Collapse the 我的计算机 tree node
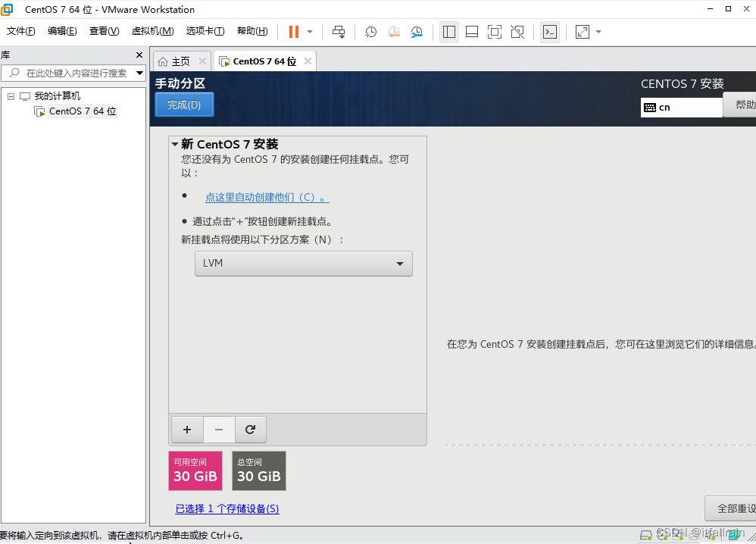 pos(11,96)
